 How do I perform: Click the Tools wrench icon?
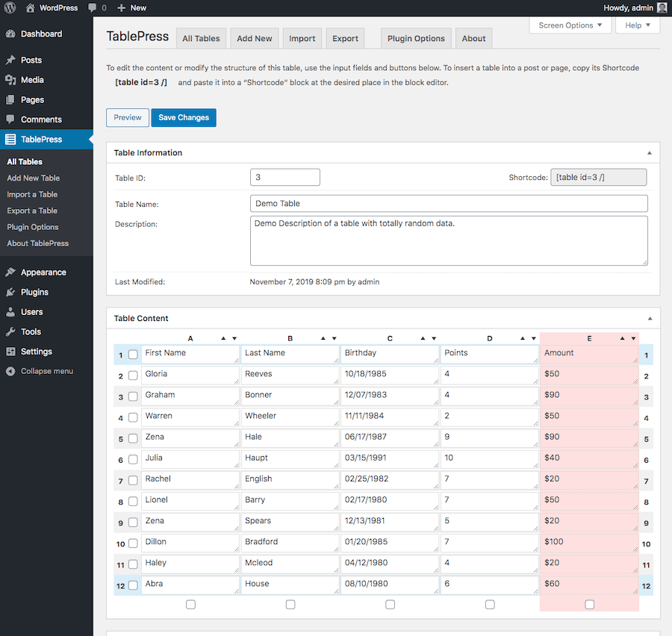(x=10, y=331)
